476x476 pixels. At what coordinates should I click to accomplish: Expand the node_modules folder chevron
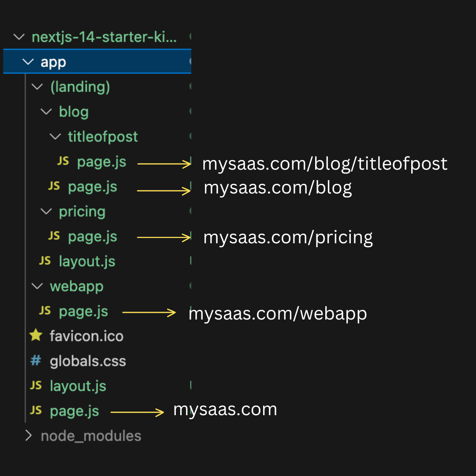29,435
